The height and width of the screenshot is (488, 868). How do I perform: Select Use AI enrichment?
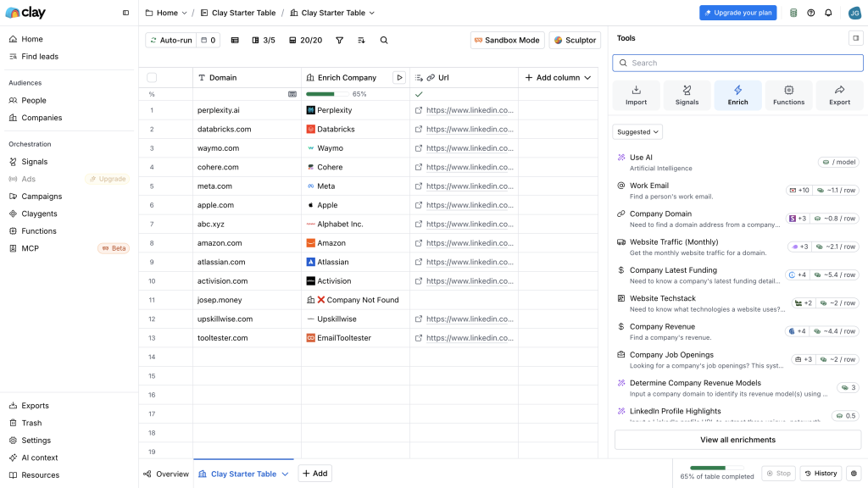coord(738,162)
